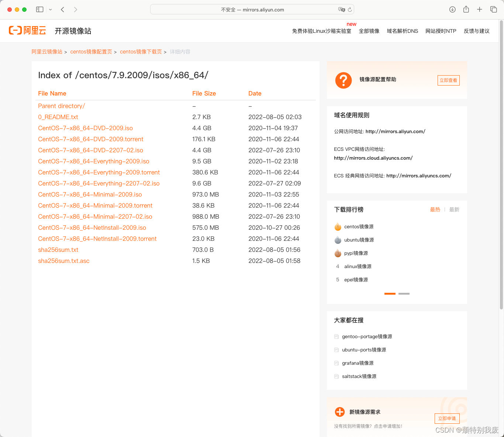The width and height of the screenshot is (504, 437).
Task: Open the sha256sum.txt.asc file
Action: point(64,261)
